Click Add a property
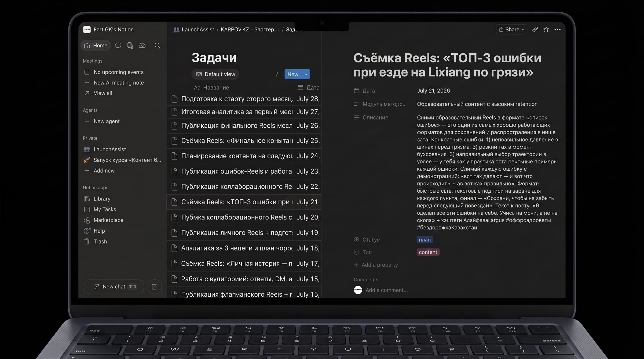644x359 pixels. 376,265
